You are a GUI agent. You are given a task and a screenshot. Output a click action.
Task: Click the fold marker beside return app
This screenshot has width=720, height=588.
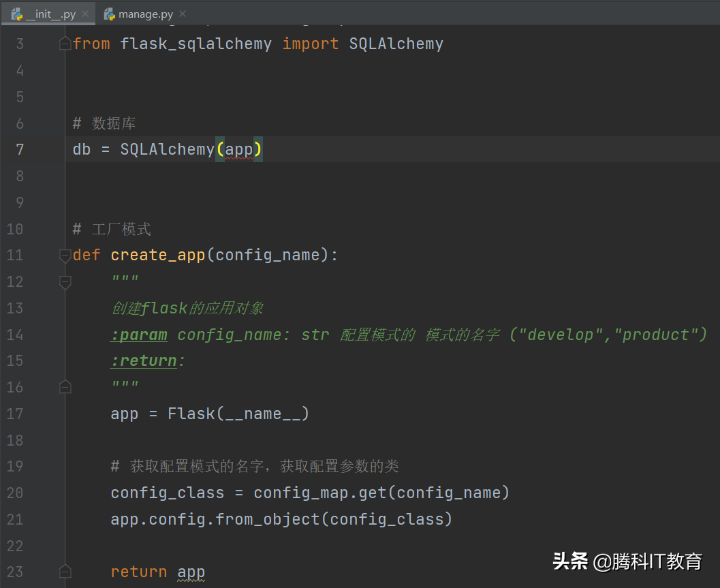coord(65,571)
